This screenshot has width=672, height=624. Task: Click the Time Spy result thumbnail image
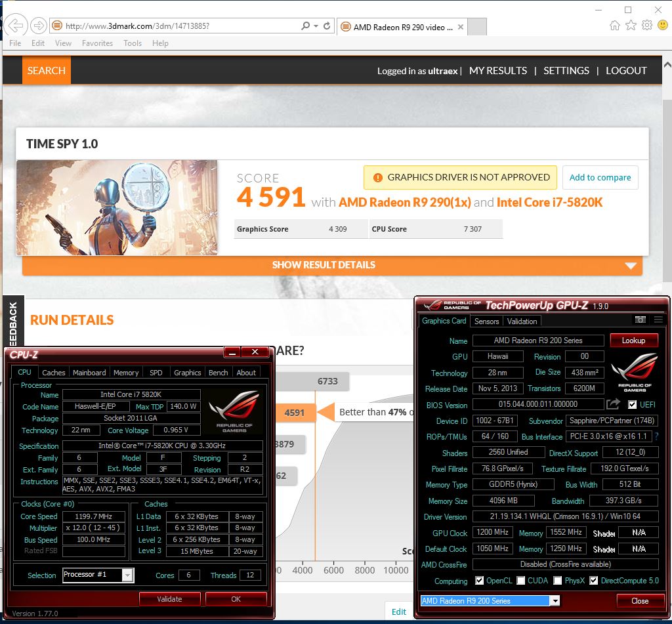pyautogui.click(x=117, y=207)
